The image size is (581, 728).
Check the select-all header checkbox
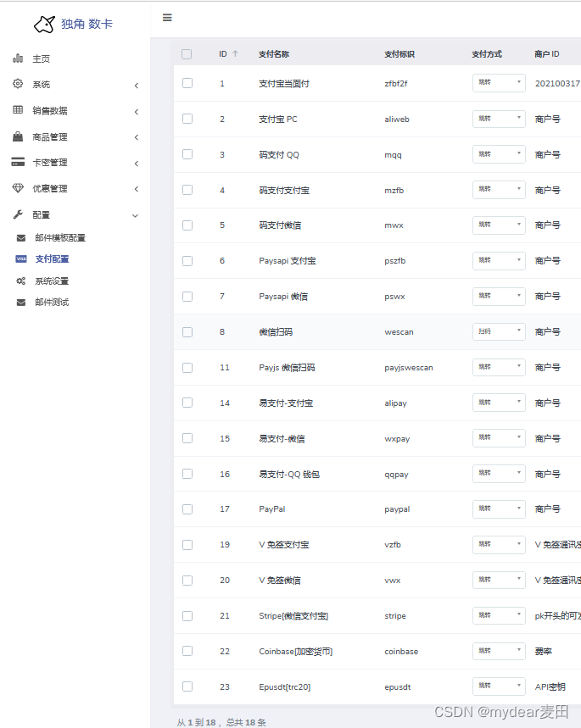(x=187, y=54)
